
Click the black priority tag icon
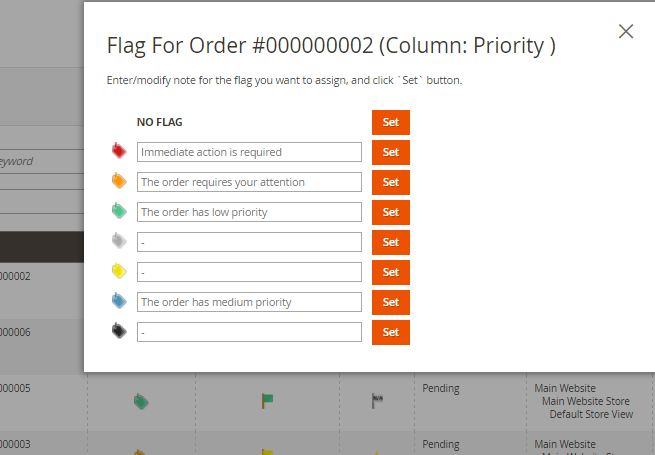[119, 331]
